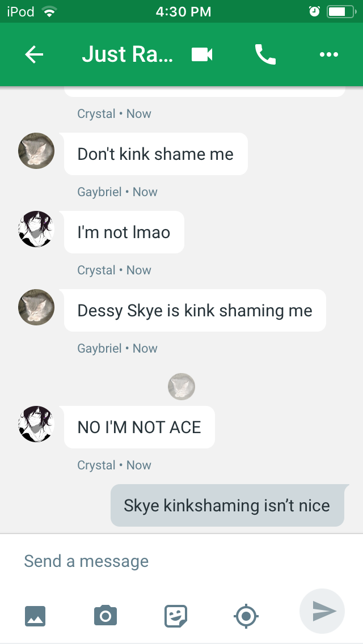Open the Just Ra... conversation title
This screenshot has height=644, width=363.
(128, 54)
